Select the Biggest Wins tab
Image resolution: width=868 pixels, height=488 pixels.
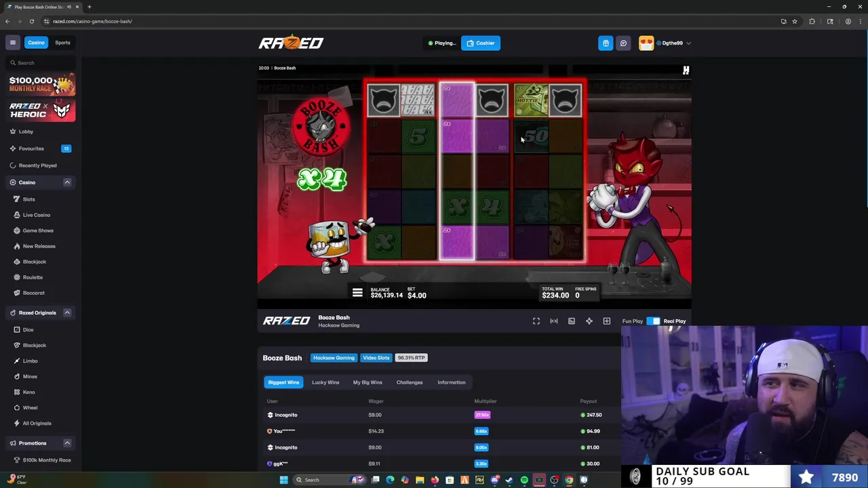pyautogui.click(x=283, y=382)
